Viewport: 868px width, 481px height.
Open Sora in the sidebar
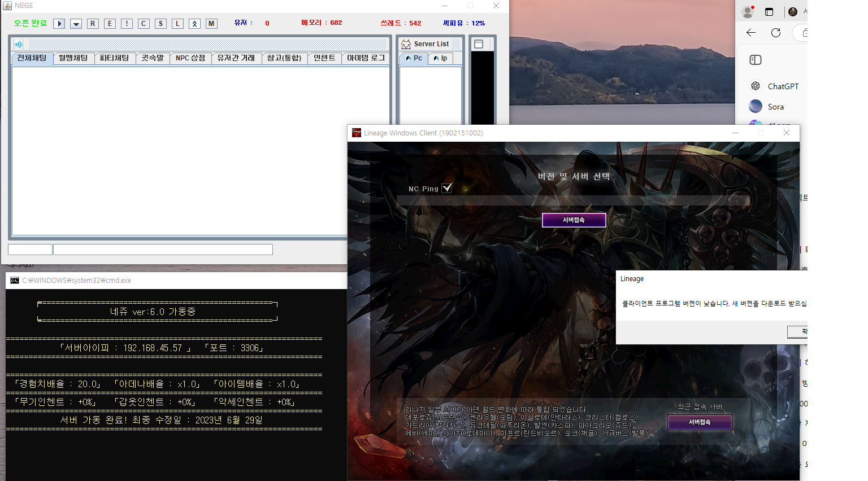coord(767,107)
